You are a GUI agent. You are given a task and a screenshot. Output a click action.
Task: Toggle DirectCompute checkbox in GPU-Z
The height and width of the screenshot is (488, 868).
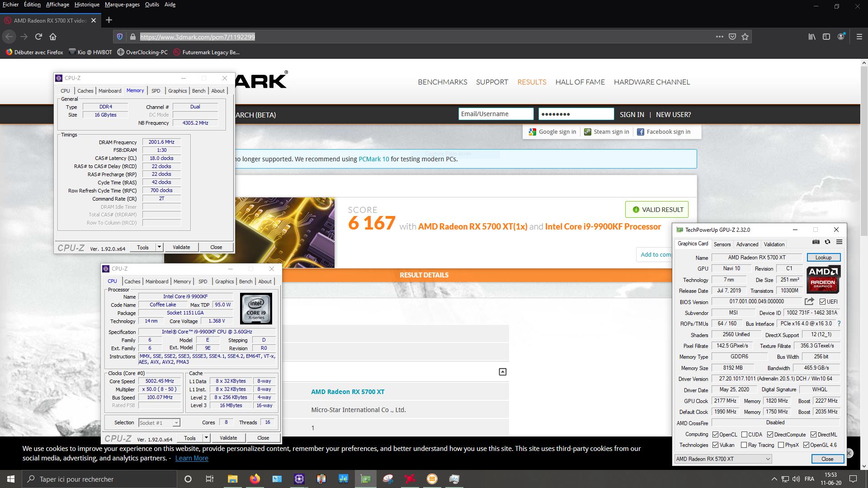click(770, 435)
